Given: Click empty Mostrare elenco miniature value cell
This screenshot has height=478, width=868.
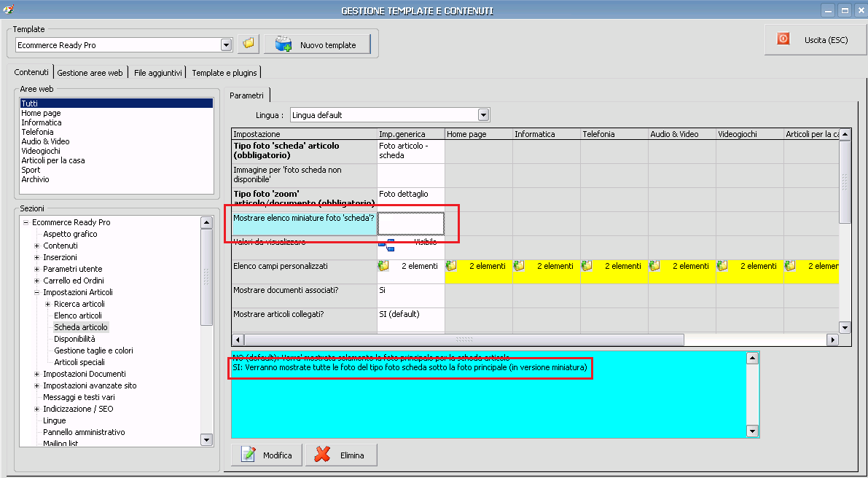Looking at the screenshot, I should pyautogui.click(x=411, y=224).
